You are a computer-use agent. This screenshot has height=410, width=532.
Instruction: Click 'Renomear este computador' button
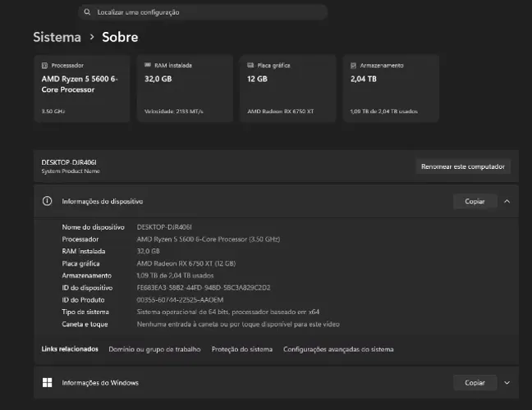463,166
